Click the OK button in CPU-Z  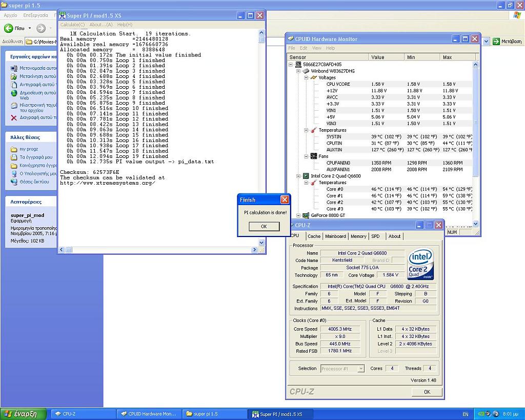pos(427,392)
